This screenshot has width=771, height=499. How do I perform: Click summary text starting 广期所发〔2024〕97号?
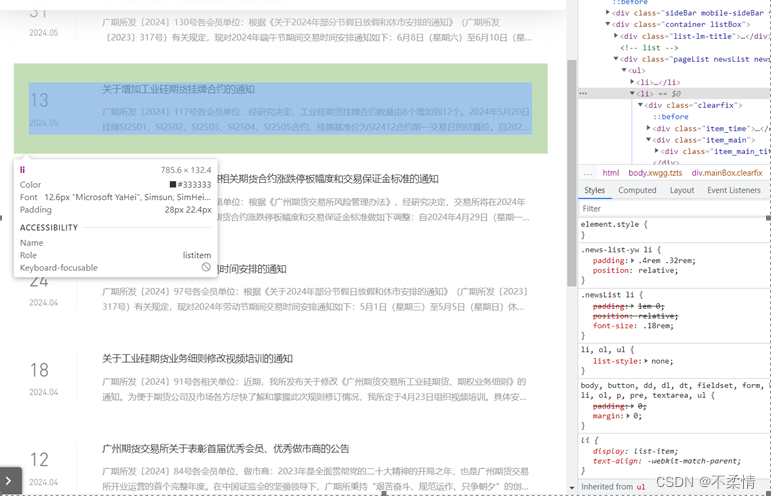[x=315, y=299]
